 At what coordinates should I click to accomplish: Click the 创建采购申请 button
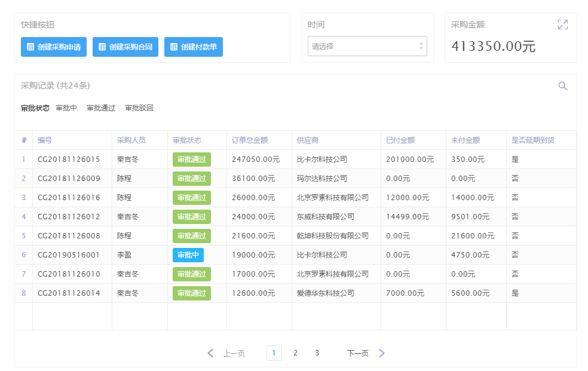(x=54, y=47)
